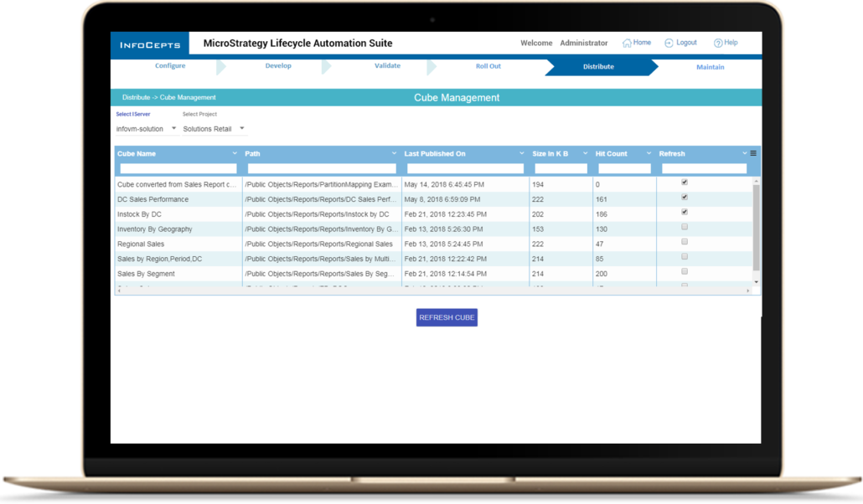Click the Path column filter field

click(322, 168)
